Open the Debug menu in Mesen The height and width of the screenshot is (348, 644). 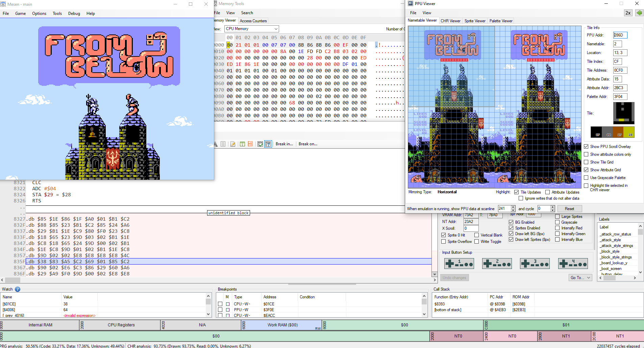coord(74,14)
